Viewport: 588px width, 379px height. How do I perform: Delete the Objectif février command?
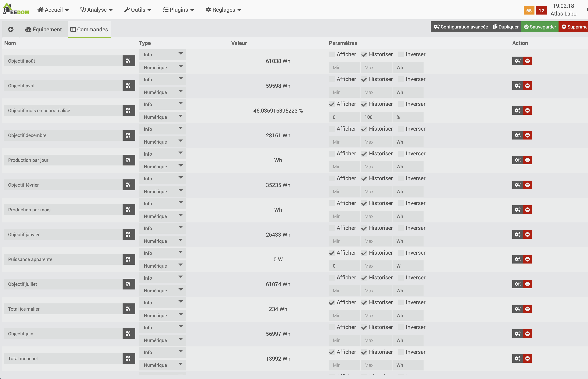(527, 185)
